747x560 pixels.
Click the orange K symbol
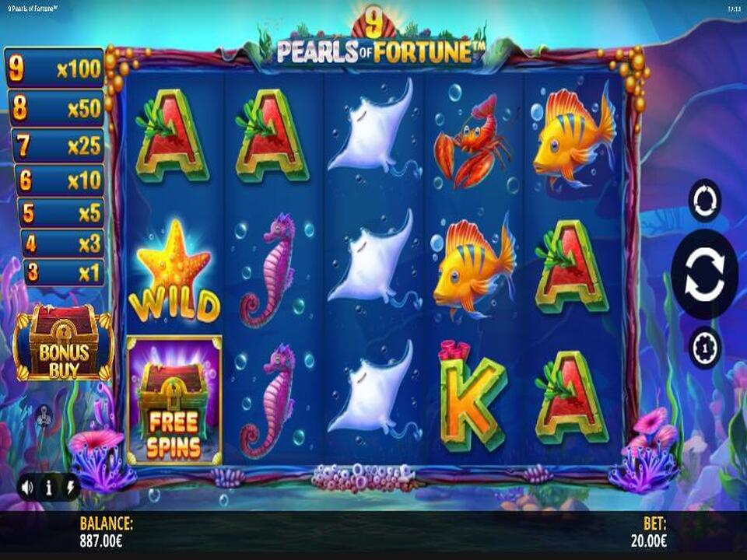click(x=472, y=397)
